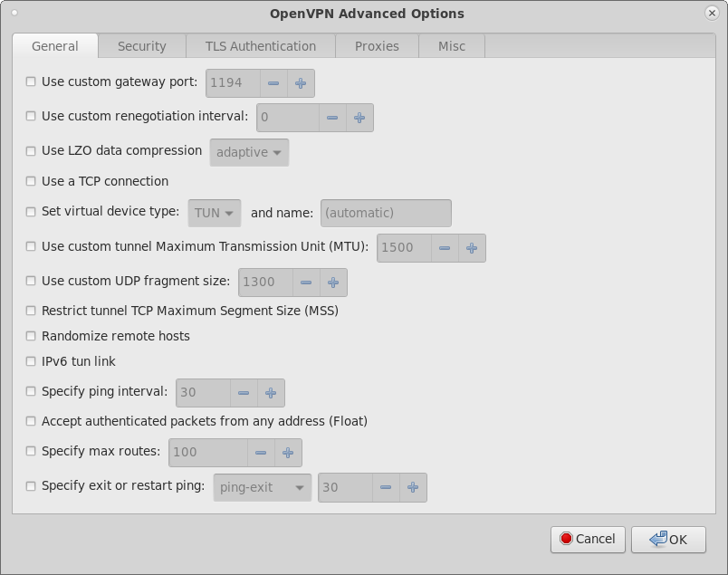728x575 pixels.
Task: Open the Misc tab
Action: 452,46
